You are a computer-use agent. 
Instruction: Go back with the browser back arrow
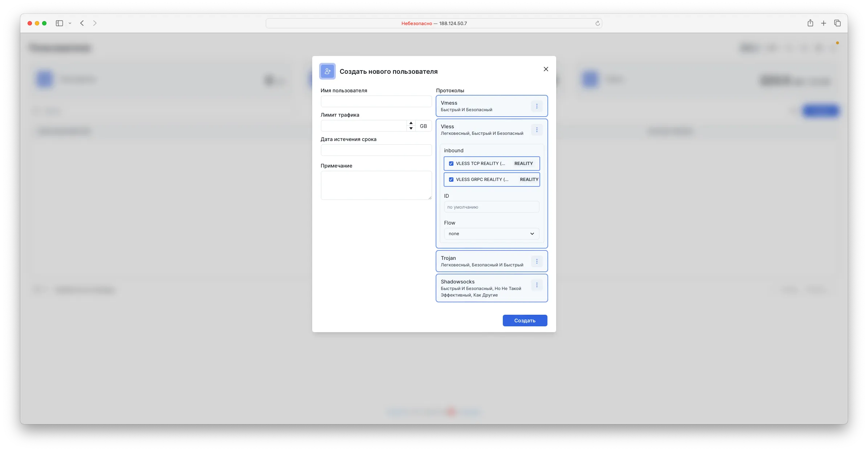click(82, 23)
